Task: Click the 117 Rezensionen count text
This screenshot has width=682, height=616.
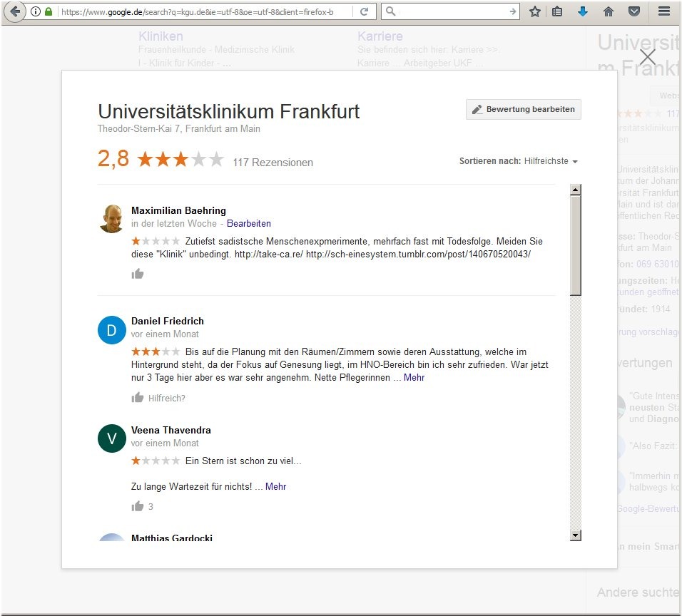Action: coord(273,162)
